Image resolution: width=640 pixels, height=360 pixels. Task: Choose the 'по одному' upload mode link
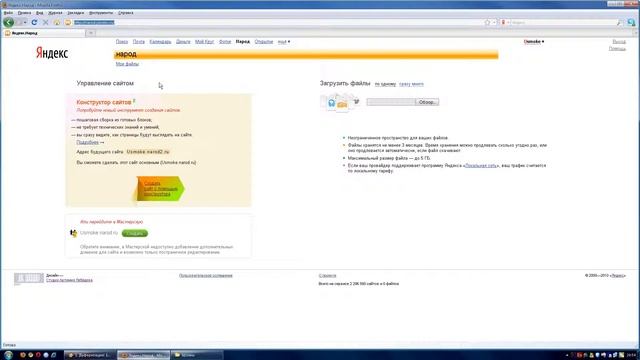[385, 84]
